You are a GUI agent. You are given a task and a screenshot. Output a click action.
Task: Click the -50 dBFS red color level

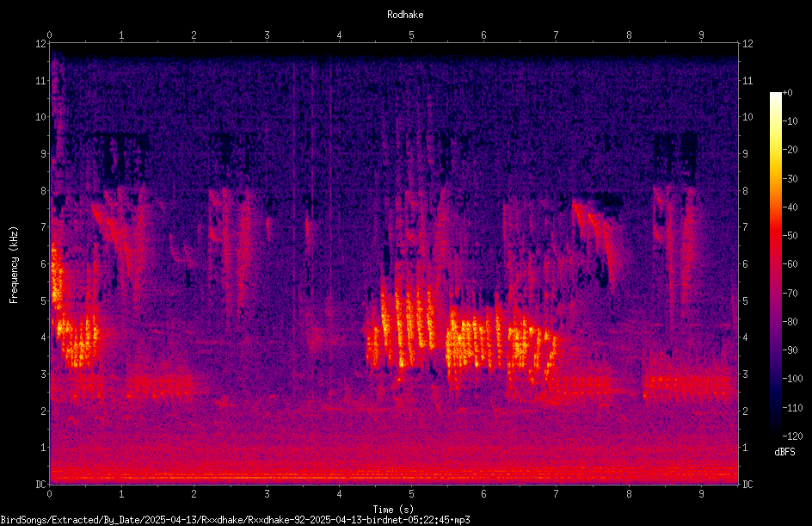coord(775,235)
